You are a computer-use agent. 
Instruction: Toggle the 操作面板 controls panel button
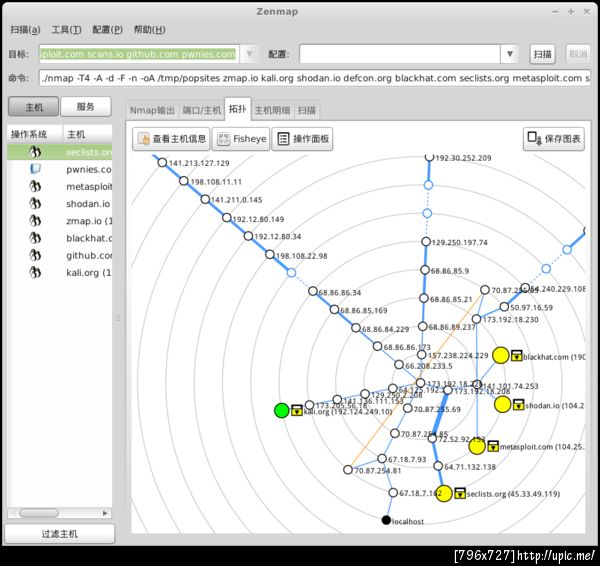click(302, 139)
